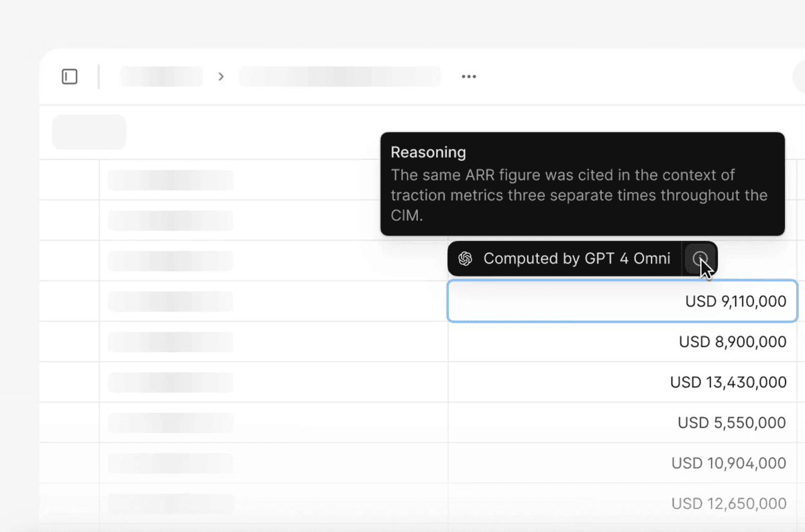
Task: Click the info icon beside GPT 4 Omni
Action: (700, 259)
